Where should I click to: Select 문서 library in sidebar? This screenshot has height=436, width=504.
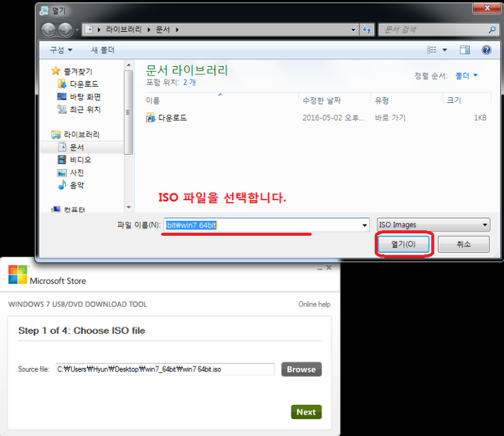tap(82, 147)
